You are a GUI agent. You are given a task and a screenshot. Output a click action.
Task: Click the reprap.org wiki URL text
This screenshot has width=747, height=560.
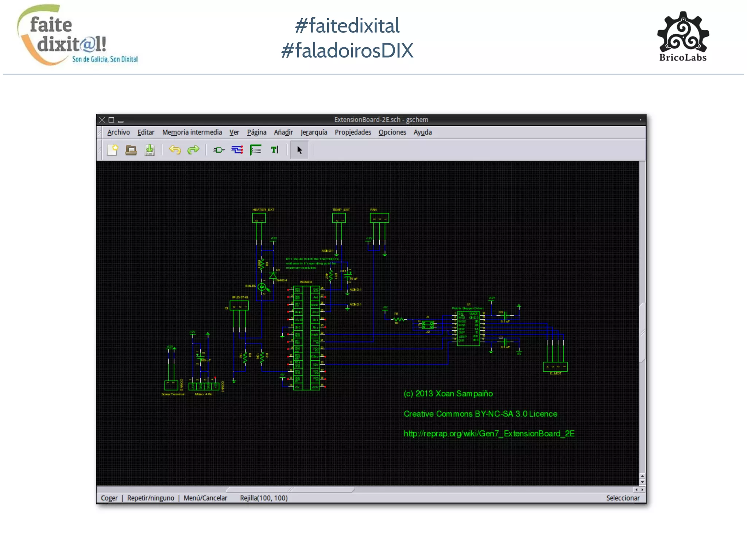click(489, 433)
